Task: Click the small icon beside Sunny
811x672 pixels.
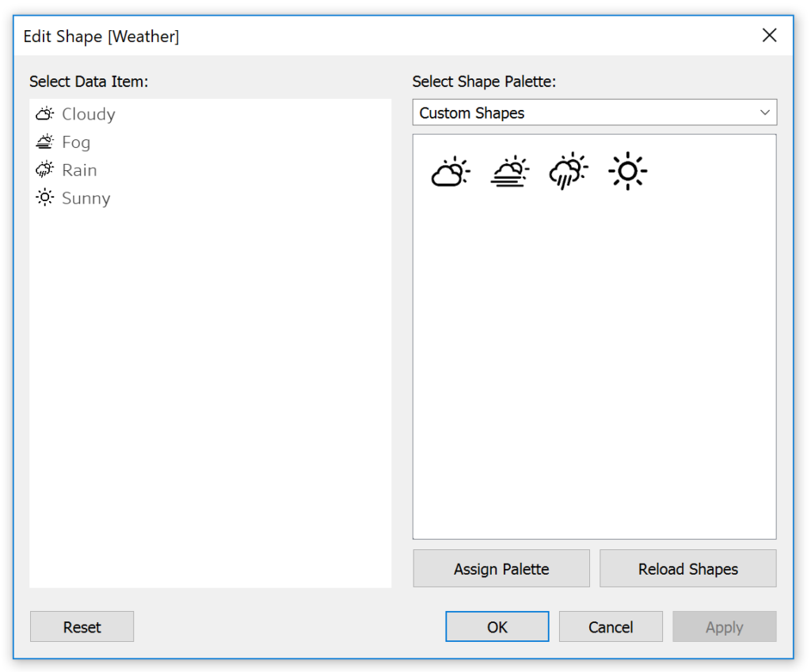Action: (x=44, y=197)
